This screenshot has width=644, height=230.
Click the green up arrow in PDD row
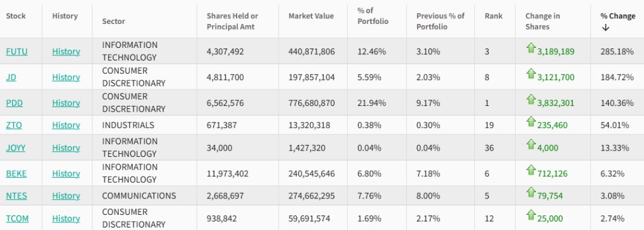pyautogui.click(x=531, y=99)
